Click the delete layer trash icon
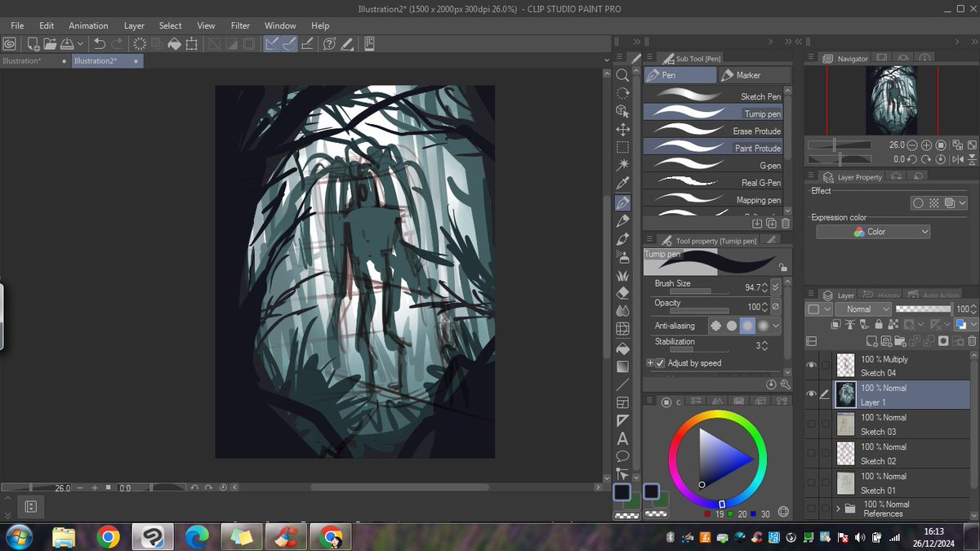980x551 pixels. tap(972, 340)
